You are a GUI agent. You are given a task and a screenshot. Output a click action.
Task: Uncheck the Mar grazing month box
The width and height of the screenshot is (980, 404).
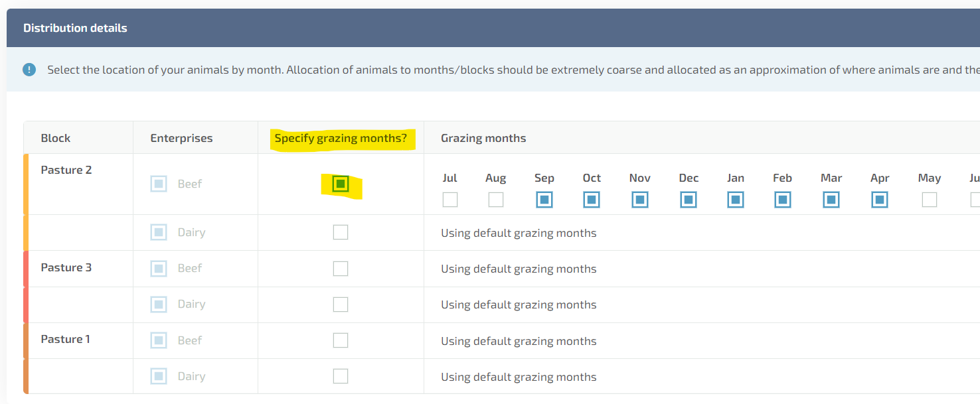coord(831,200)
